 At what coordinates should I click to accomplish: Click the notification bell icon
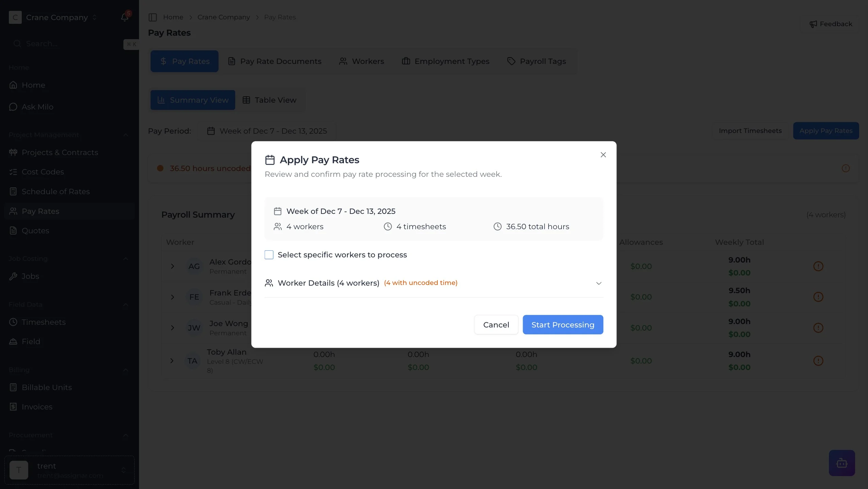[124, 17]
